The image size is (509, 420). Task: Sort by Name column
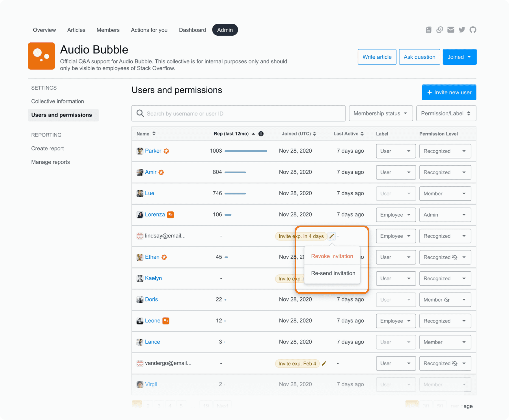[146, 134]
